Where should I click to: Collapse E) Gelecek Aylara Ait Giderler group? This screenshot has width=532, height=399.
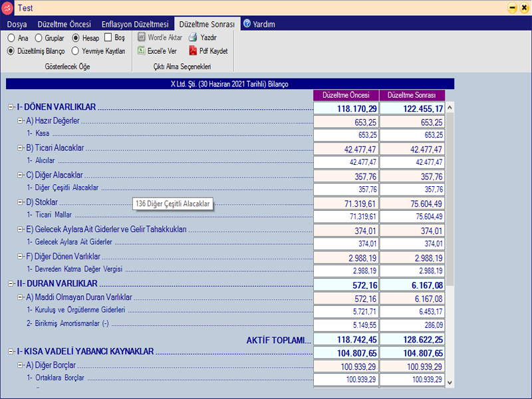pyautogui.click(x=20, y=229)
